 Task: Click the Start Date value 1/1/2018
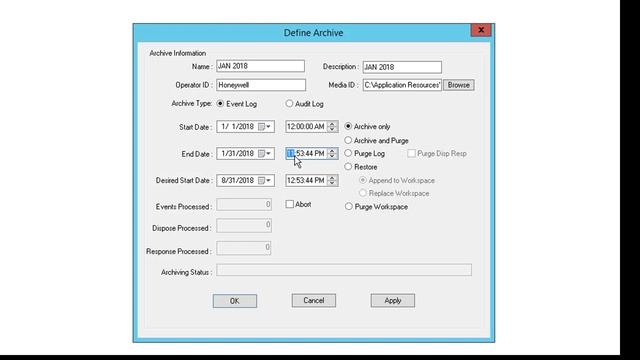click(x=238, y=127)
